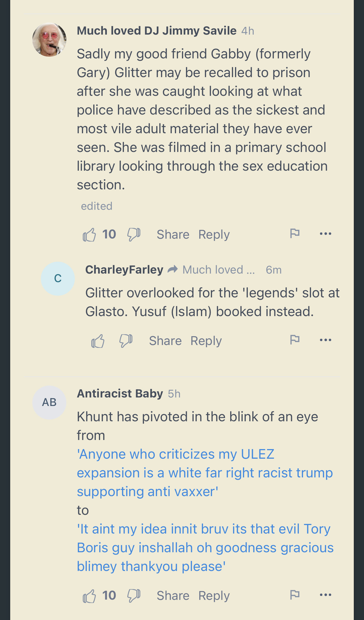Open the 'Much loved ...' parent comment link
The width and height of the screenshot is (364, 620).
click(218, 270)
